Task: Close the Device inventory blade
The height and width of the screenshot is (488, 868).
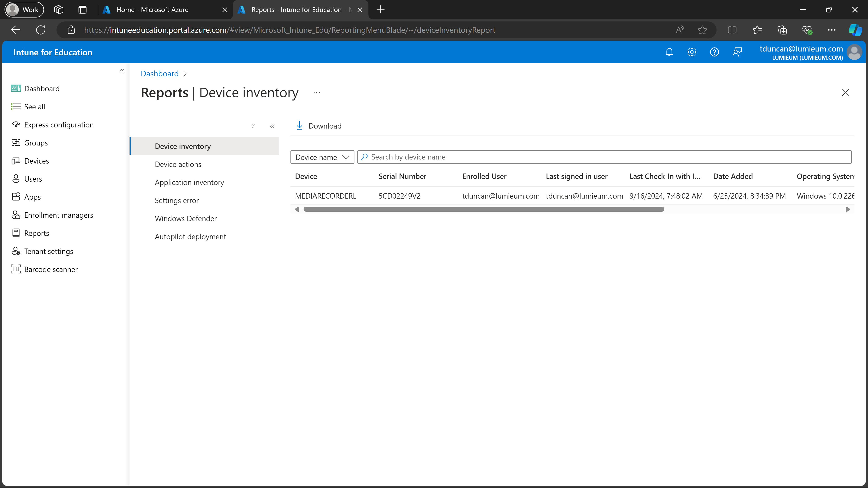Action: point(845,93)
